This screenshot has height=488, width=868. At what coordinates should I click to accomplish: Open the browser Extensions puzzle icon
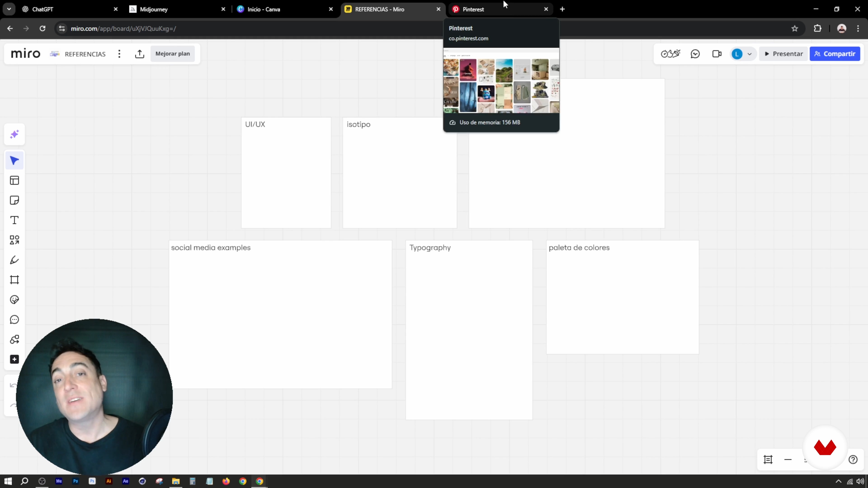(x=817, y=29)
